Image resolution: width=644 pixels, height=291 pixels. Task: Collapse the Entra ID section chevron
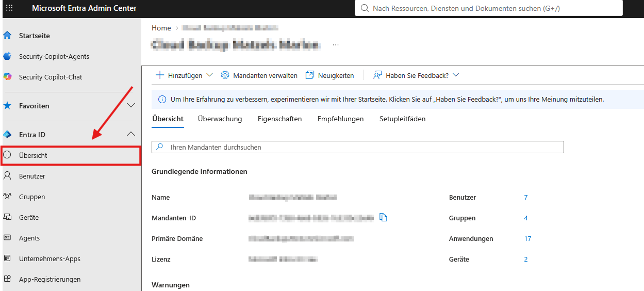pos(131,134)
